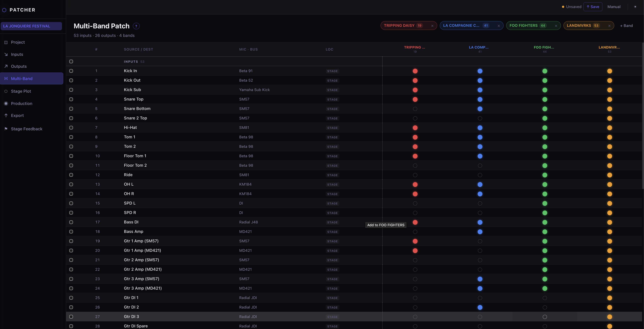Select the LA JONQUIERE FESTIVAL project button

pos(31,26)
